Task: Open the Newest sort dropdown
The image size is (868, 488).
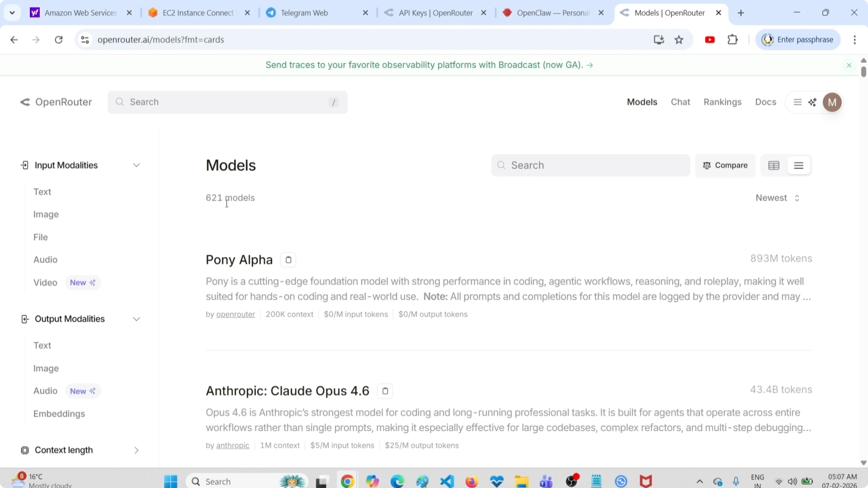Action: (776, 198)
